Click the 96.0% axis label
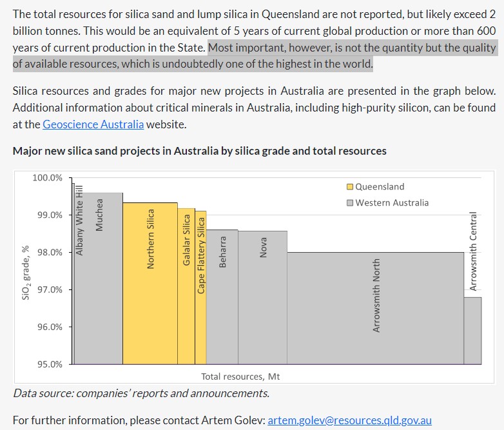Image resolution: width=504 pixels, height=430 pixels. [50, 327]
